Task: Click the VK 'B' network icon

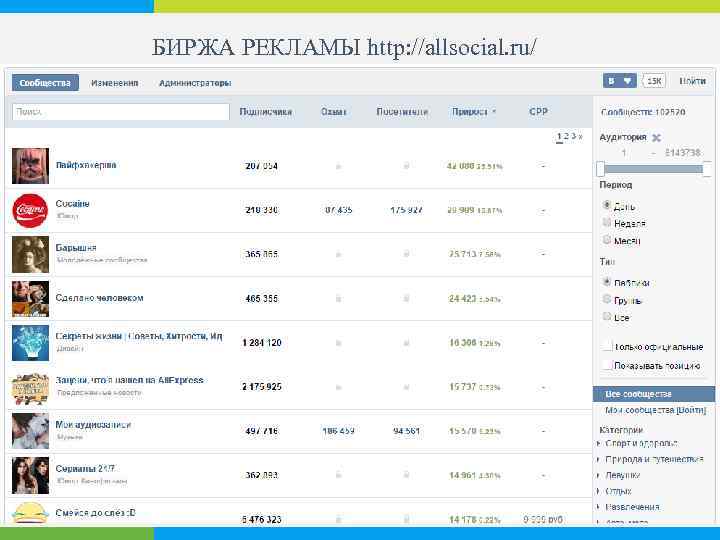Action: click(x=611, y=81)
